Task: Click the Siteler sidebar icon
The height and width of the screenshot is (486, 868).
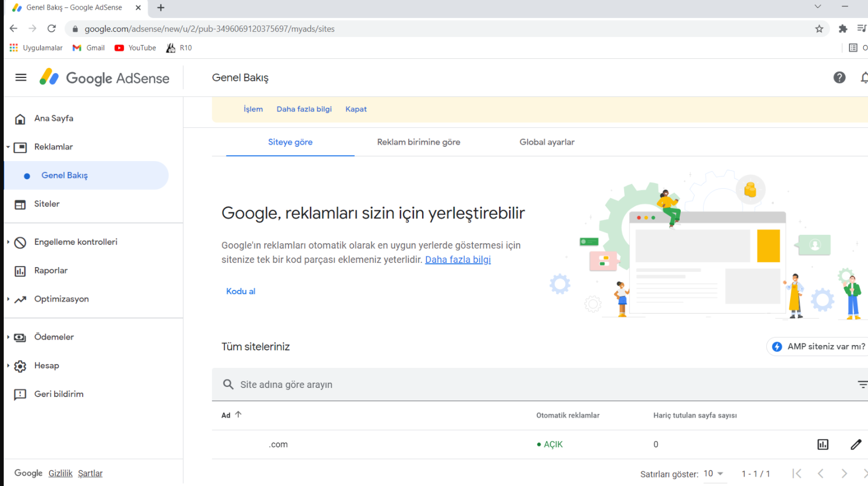Action: coord(20,205)
